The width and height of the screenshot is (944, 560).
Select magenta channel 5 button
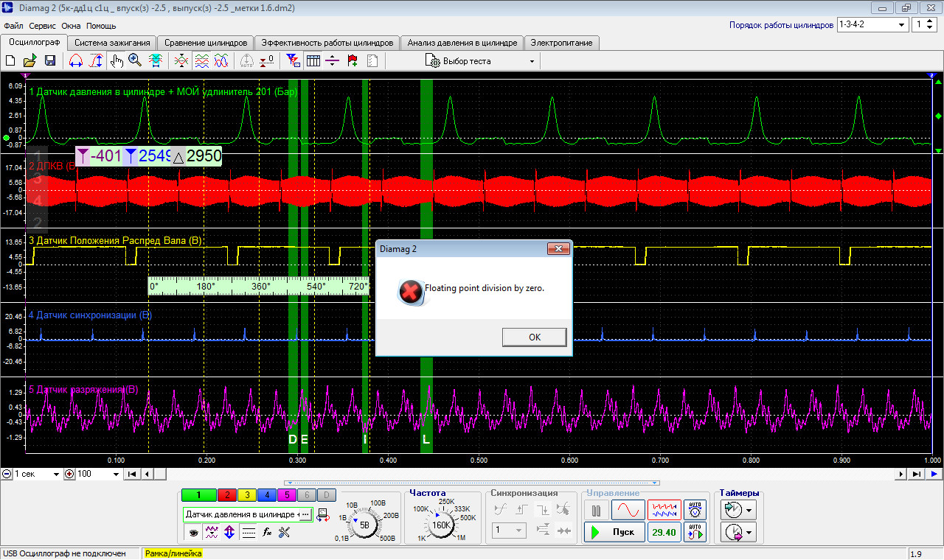click(287, 494)
